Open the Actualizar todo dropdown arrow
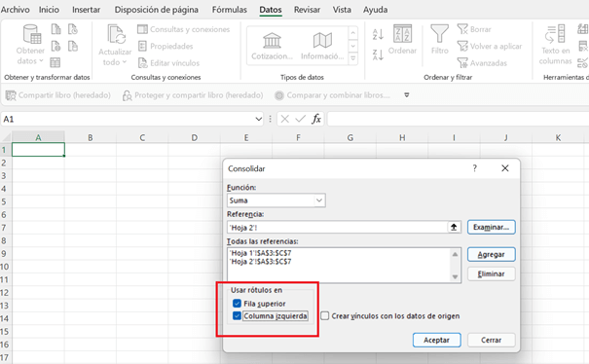This screenshot has width=589, height=364. [x=125, y=62]
